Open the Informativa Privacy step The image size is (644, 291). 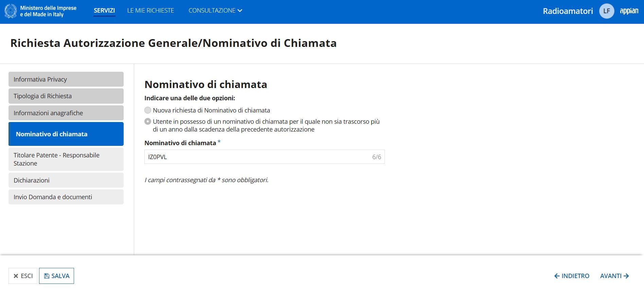[x=66, y=79]
